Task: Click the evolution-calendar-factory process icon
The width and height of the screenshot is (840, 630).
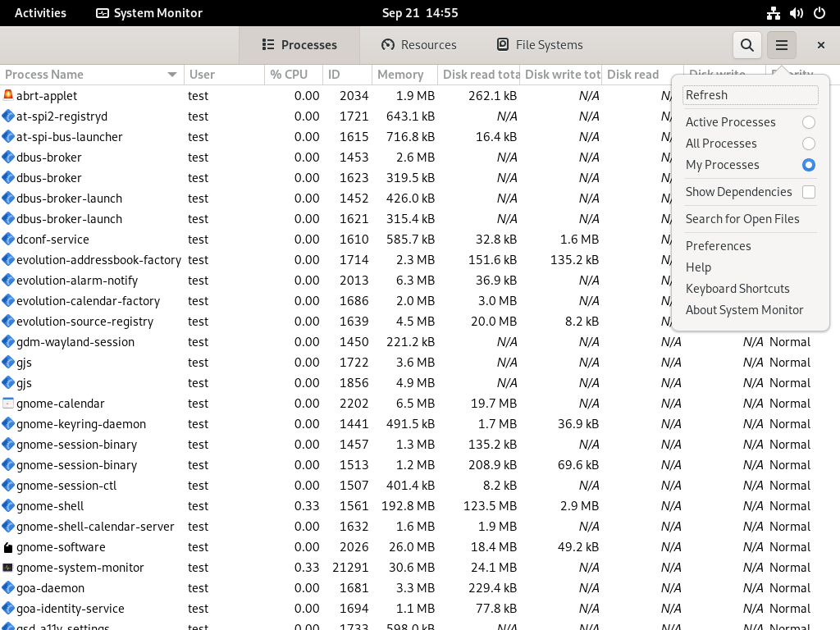Action: (8, 300)
